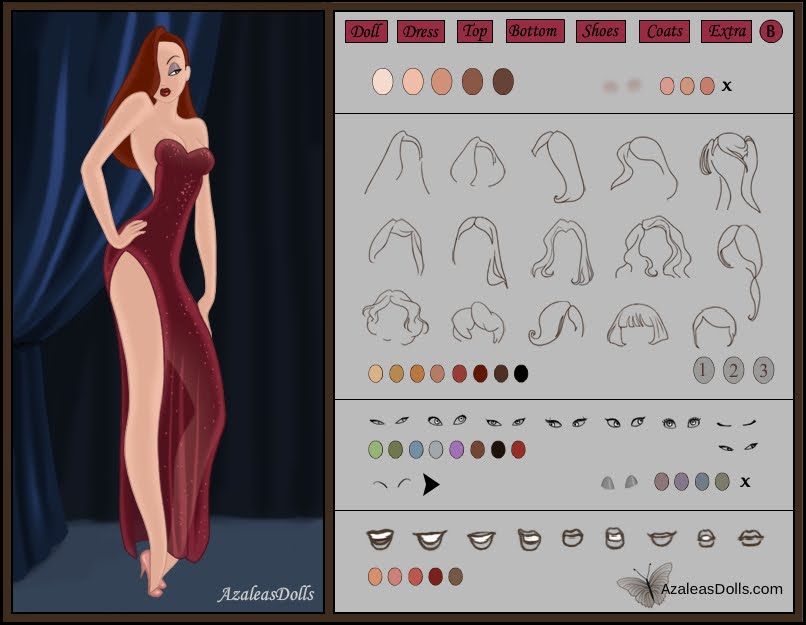Choose the short pixie hairstyle
Viewport: 806px width, 625px height.
[x=714, y=325]
